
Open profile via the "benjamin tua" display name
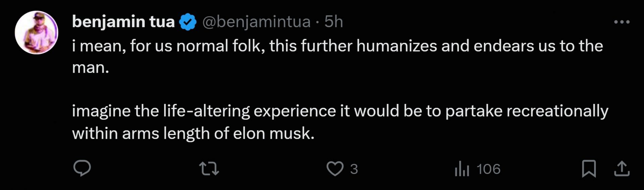tap(123, 22)
